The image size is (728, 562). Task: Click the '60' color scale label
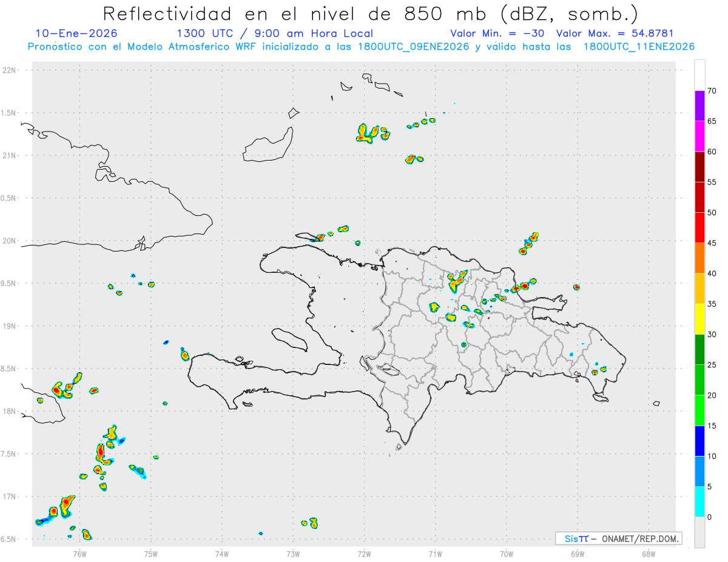pyautogui.click(x=712, y=152)
